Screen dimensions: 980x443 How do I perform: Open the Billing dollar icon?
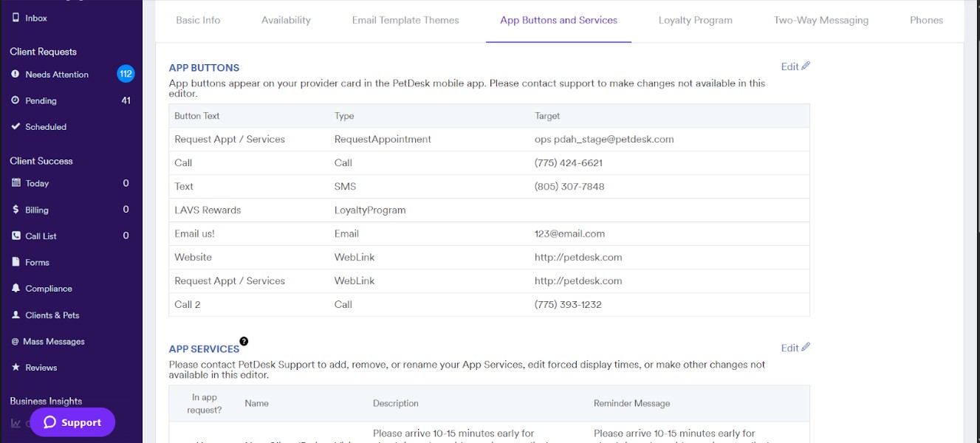click(x=16, y=210)
